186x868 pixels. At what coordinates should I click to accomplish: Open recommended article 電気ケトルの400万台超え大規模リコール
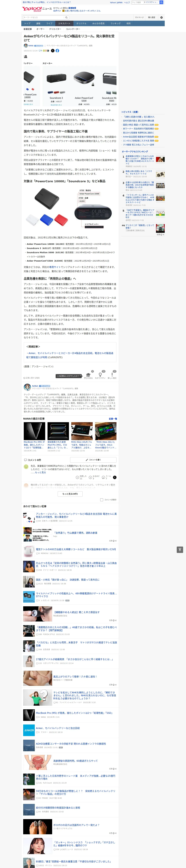(76, 549)
